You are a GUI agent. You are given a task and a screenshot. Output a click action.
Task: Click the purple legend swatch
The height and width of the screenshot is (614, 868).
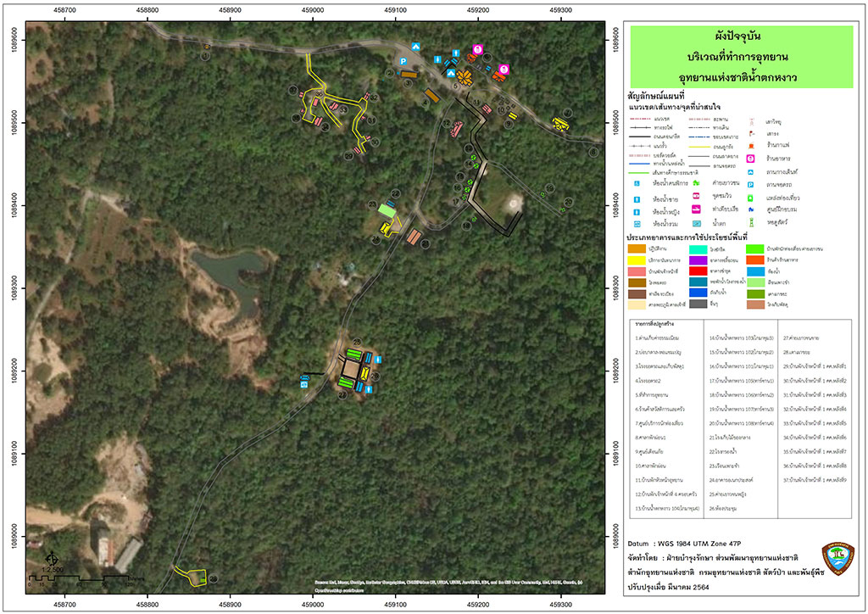[698, 260]
